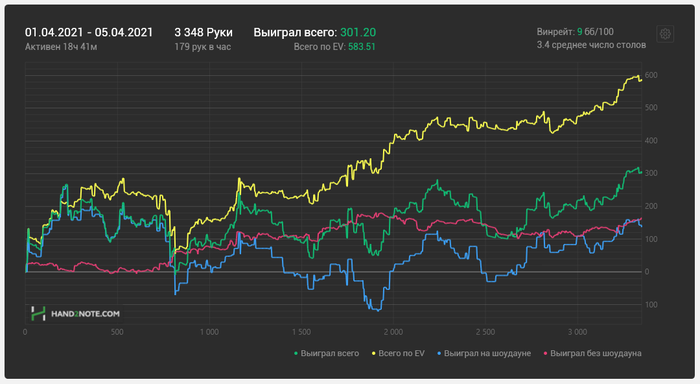Click '179 рук в час' text
The image size is (700, 384).
[203, 46]
